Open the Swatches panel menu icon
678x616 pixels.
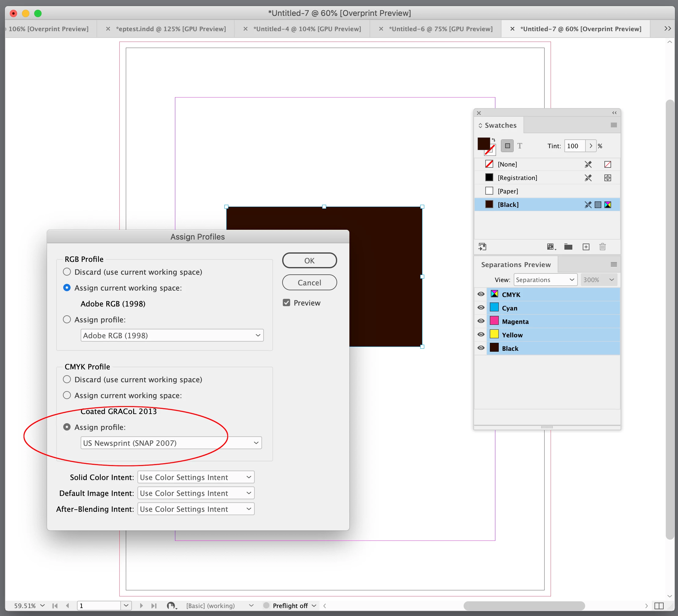point(614,125)
